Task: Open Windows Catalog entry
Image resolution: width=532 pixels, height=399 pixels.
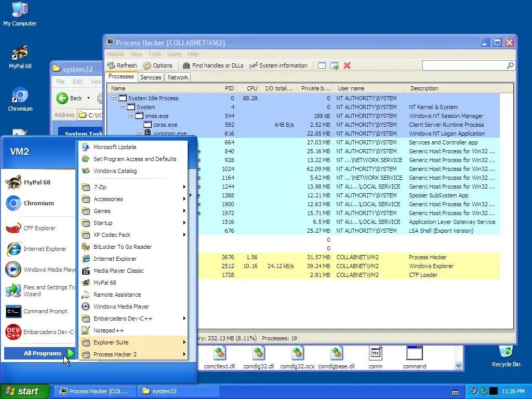Action: click(134, 170)
